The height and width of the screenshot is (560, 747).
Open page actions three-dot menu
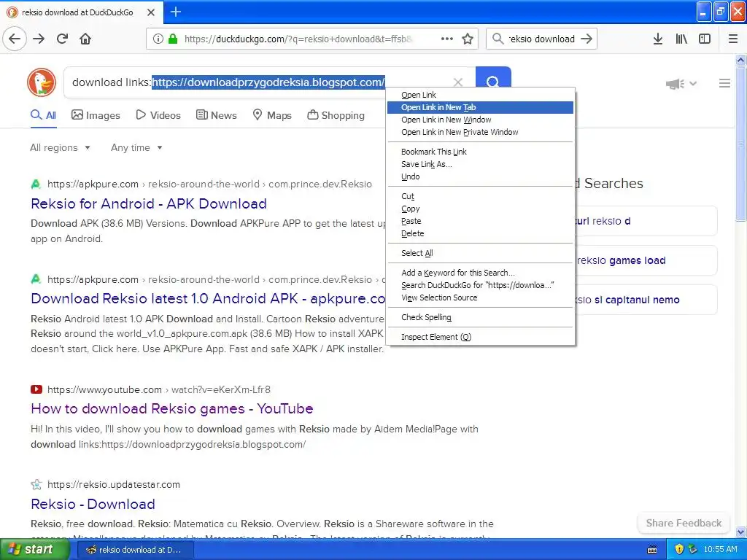(x=447, y=39)
